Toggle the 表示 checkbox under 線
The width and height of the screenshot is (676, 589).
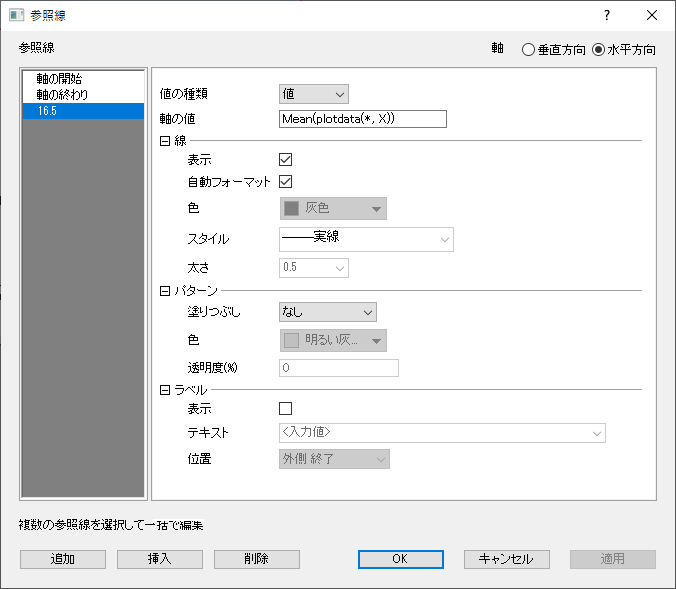[x=285, y=160]
